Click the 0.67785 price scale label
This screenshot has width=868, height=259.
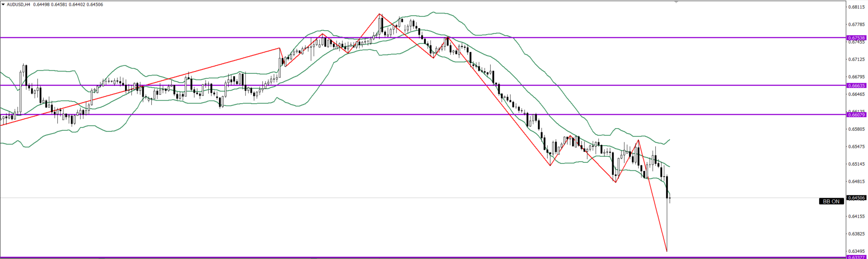click(856, 24)
